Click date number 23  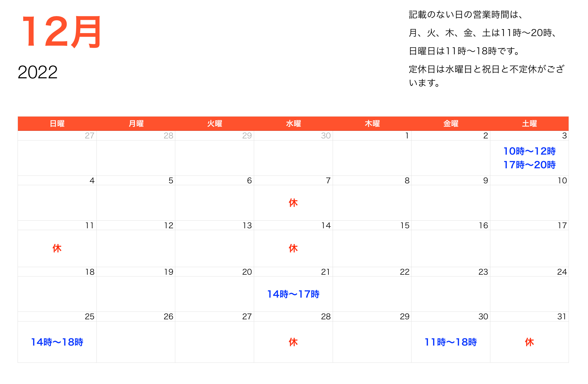click(x=483, y=272)
